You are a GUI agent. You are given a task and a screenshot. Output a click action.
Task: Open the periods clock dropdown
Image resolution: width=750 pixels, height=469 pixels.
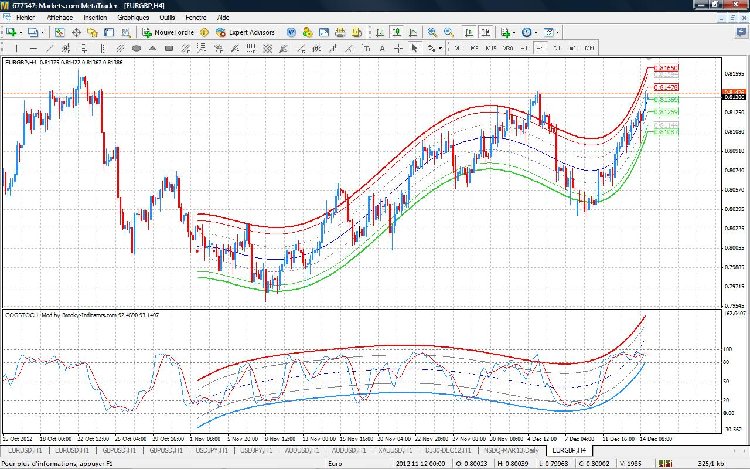click(530, 32)
